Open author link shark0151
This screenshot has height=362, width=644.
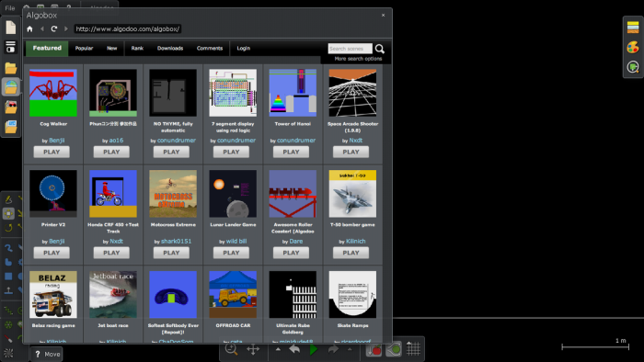click(x=177, y=241)
